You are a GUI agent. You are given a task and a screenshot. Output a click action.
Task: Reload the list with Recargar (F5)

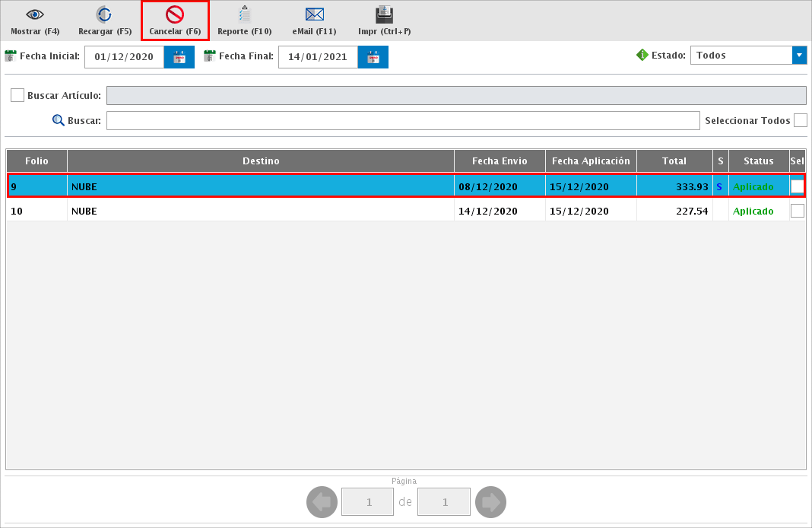[x=105, y=15]
